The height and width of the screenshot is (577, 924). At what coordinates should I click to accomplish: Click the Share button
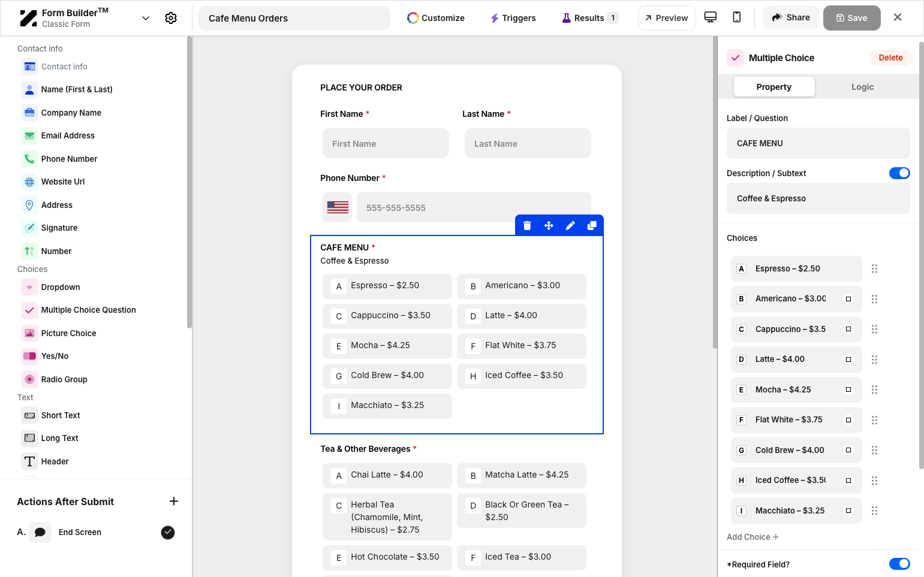pos(791,17)
